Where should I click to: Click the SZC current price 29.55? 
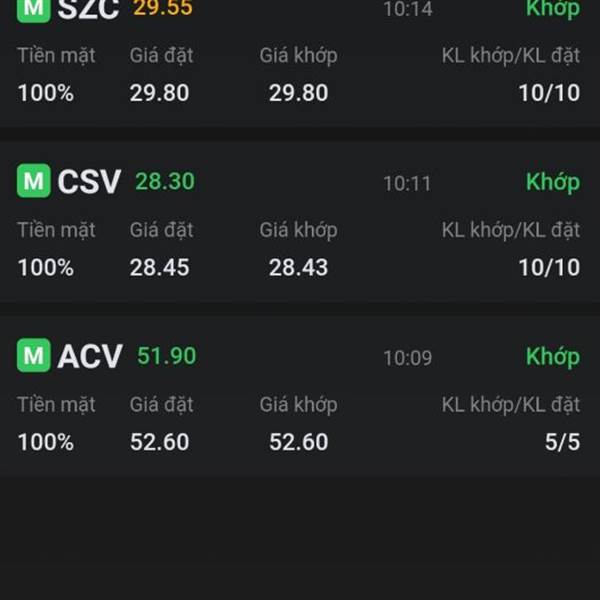(163, 9)
